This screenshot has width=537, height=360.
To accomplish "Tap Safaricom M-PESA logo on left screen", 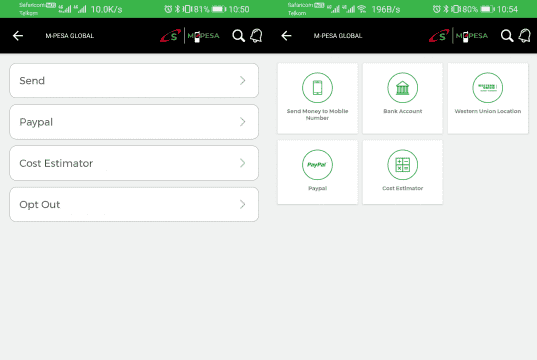I will pyautogui.click(x=190, y=36).
